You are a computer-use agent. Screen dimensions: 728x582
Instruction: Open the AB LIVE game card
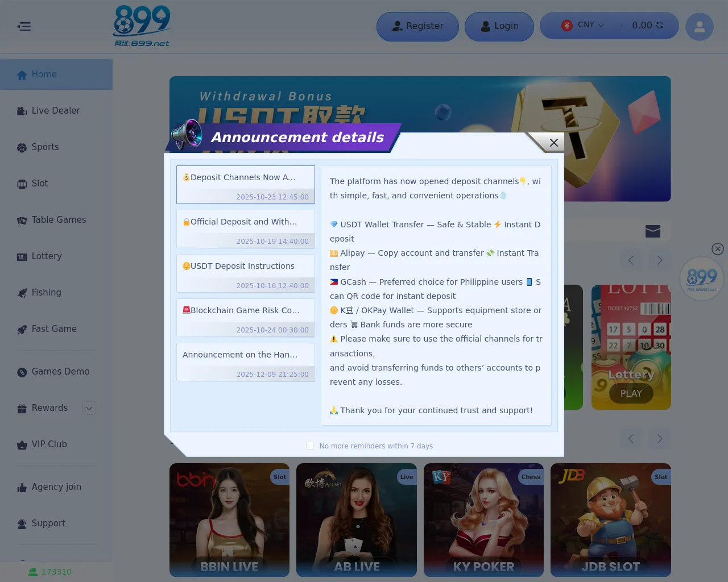pos(357,520)
